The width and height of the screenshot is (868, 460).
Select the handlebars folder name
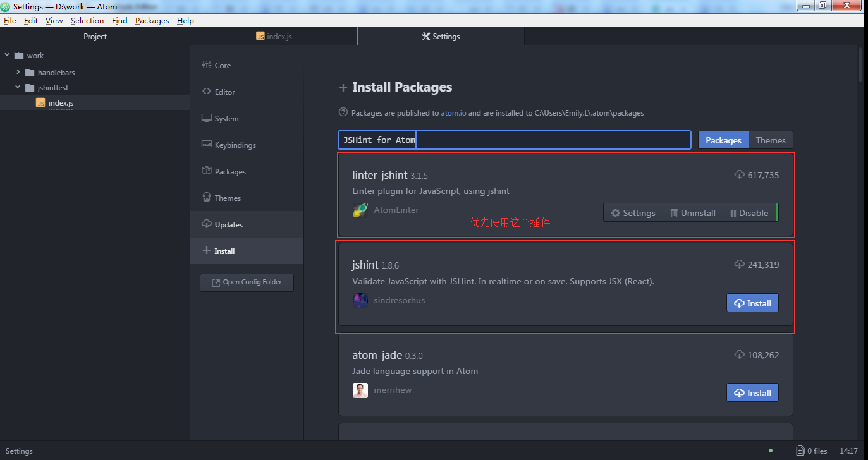click(x=56, y=73)
